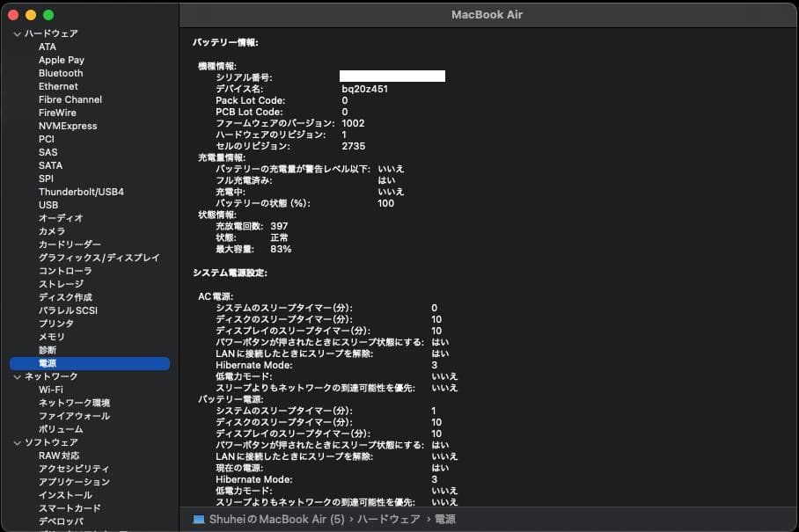Select Ethernet in the sidebar

[x=58, y=86]
